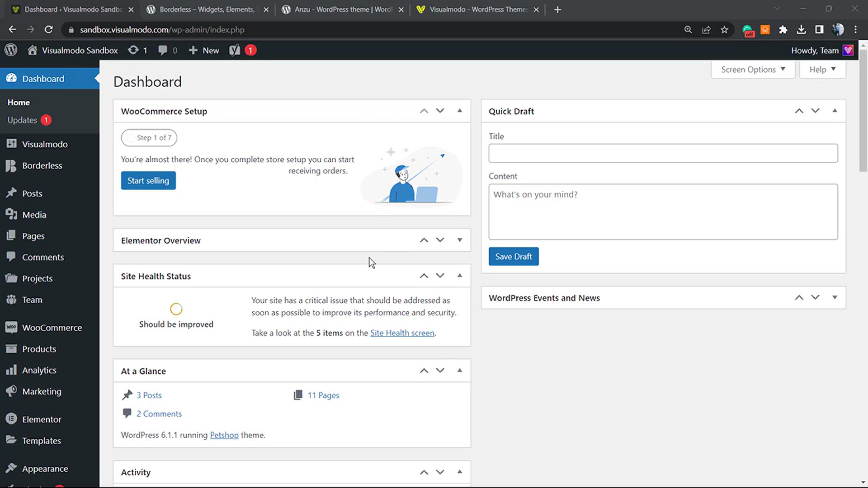
Task: Collapse the At a Glance panel
Action: [x=459, y=371]
